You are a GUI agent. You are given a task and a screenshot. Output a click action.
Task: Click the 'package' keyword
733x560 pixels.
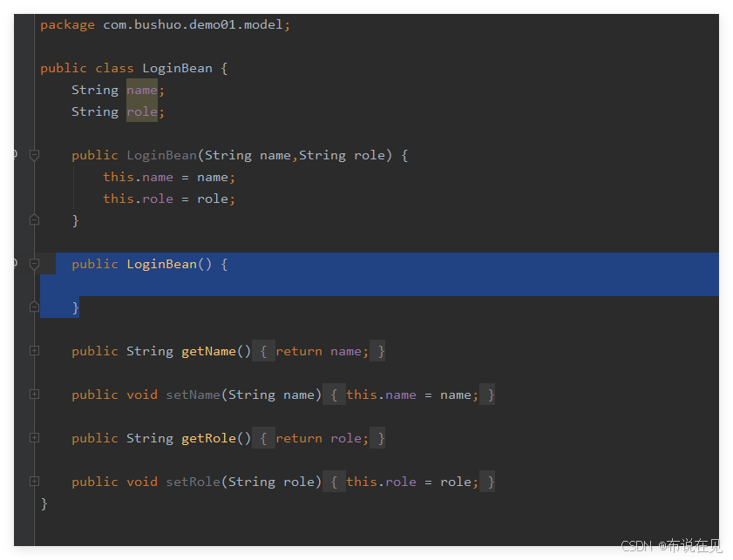[67, 24]
